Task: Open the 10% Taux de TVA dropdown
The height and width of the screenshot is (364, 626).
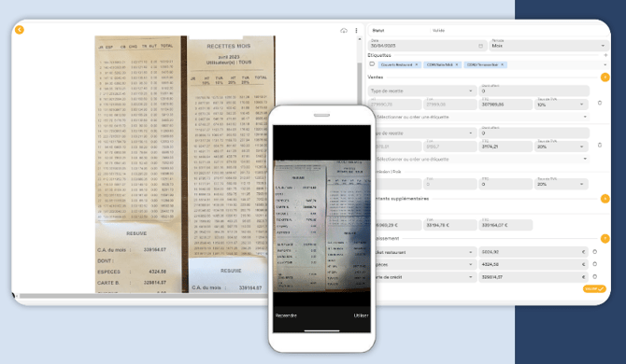Action: click(x=561, y=105)
